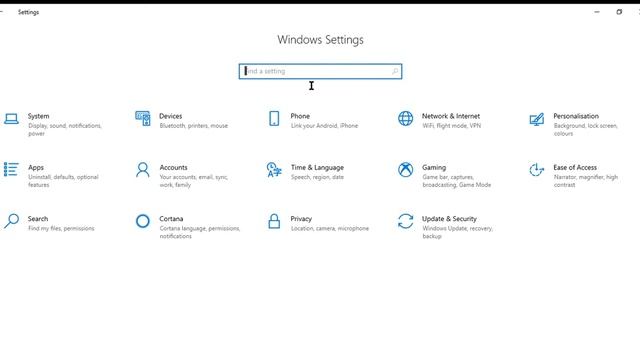This screenshot has height=360, width=640.
Task: Click 'Bluetooth, printers, mouse' description
Action: click(193, 126)
